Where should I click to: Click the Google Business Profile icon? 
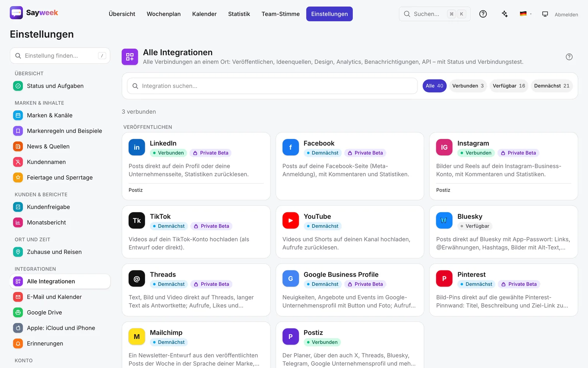click(x=290, y=279)
